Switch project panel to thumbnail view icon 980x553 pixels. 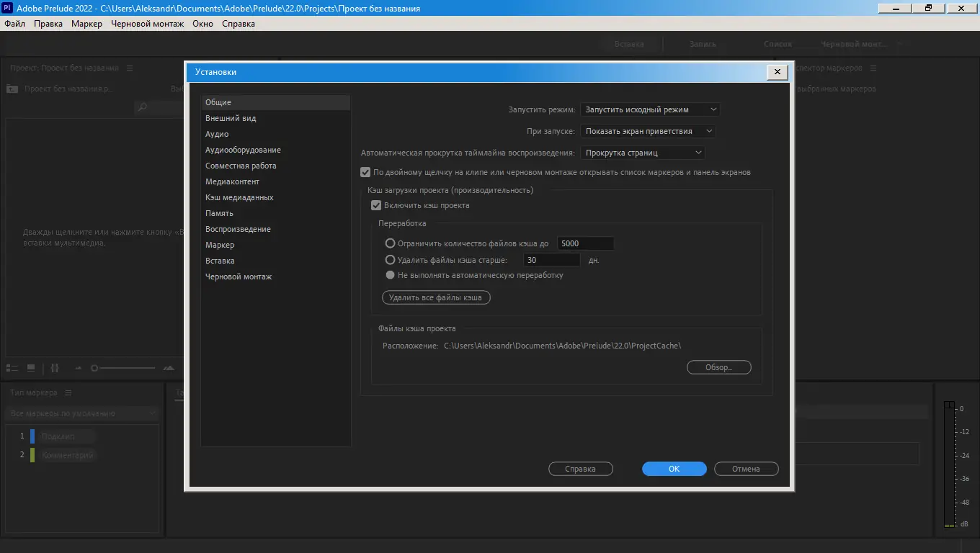click(x=31, y=368)
